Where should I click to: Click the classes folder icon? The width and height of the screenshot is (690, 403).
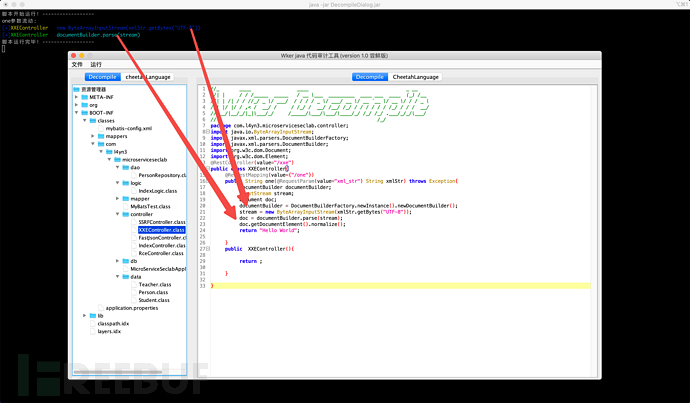coord(93,121)
